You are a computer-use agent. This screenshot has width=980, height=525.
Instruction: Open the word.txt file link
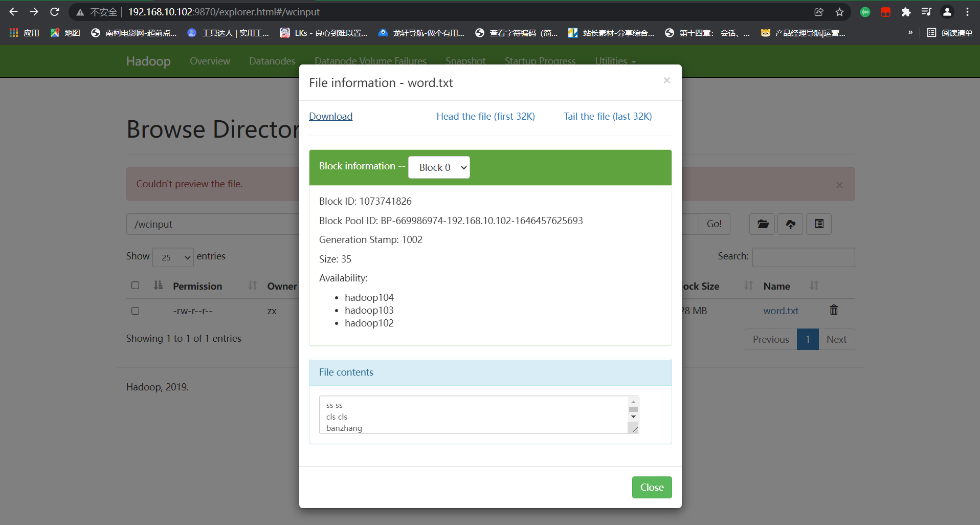click(x=781, y=311)
